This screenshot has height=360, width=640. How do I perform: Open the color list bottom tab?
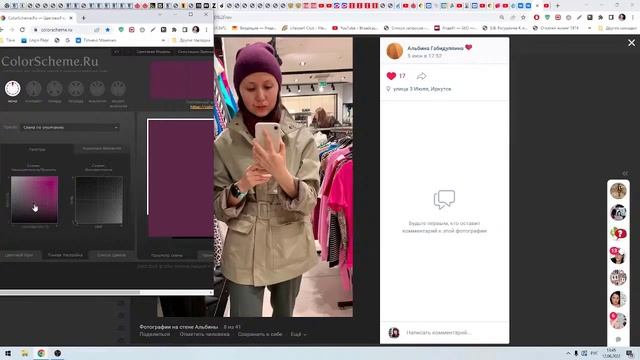pyautogui.click(x=111, y=255)
